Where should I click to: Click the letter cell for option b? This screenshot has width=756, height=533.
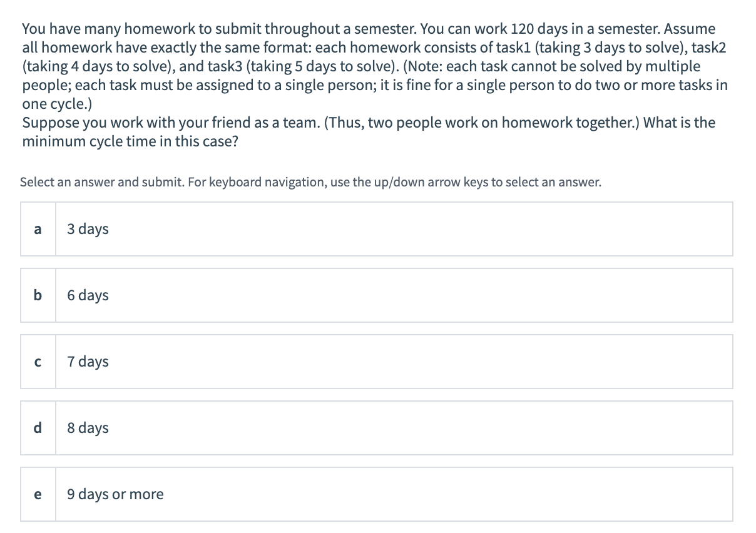(38, 295)
